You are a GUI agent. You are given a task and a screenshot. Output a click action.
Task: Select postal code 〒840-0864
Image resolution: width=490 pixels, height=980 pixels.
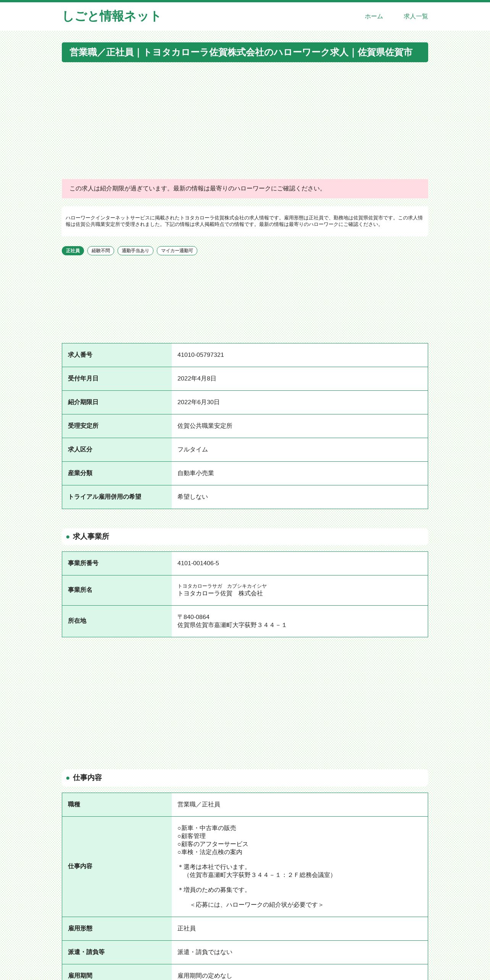[193, 617]
